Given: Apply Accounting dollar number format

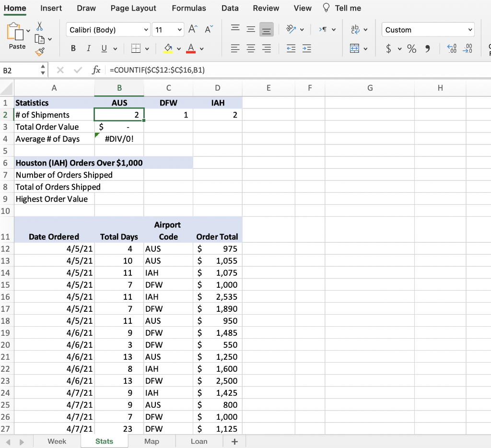Looking at the screenshot, I should pos(388,48).
